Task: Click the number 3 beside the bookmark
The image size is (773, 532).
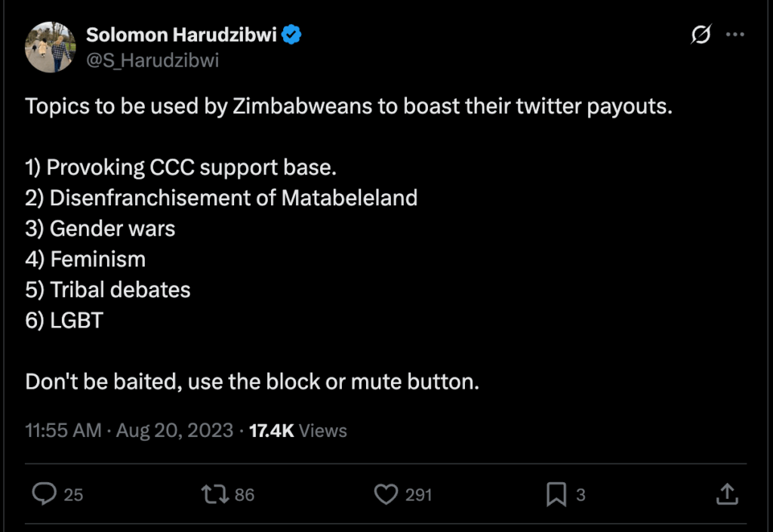Action: click(581, 495)
